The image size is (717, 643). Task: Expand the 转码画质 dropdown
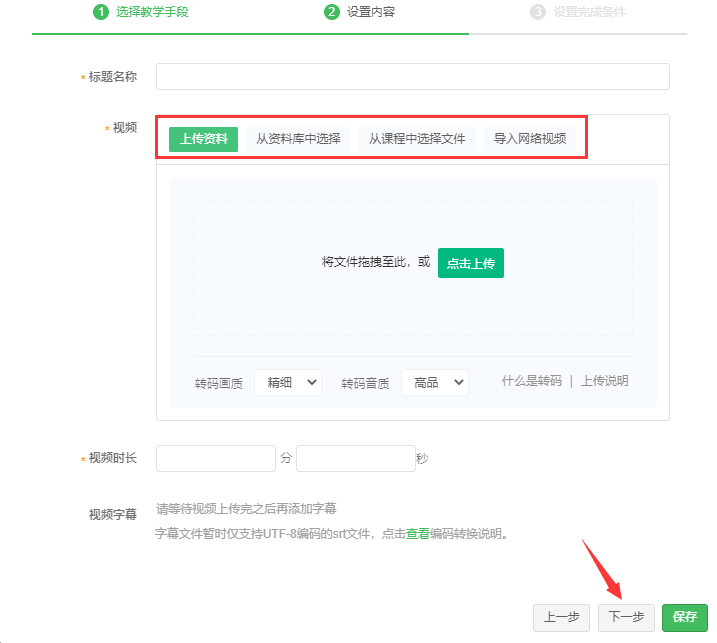pos(288,382)
